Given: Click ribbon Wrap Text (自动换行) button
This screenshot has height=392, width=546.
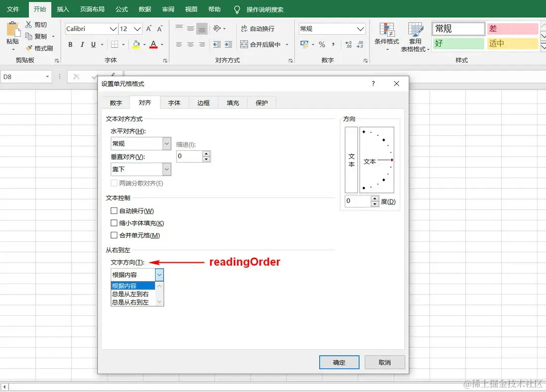Looking at the screenshot, I should (x=258, y=28).
